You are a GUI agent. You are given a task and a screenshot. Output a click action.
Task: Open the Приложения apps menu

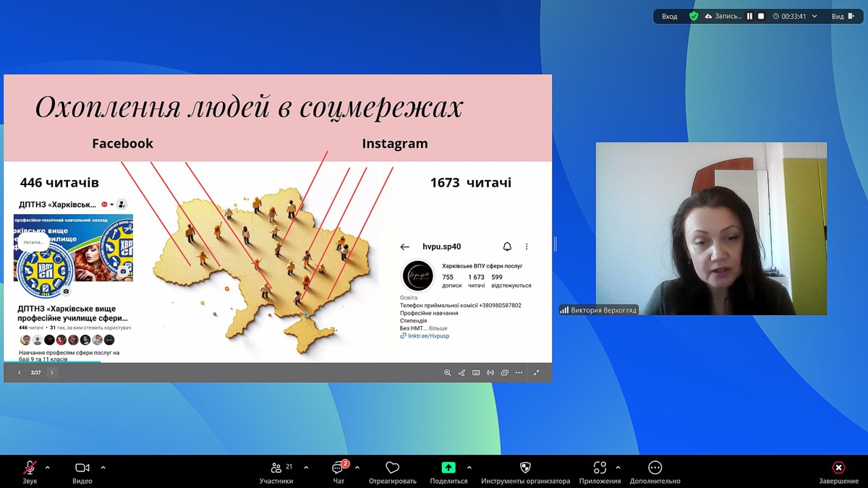click(600, 471)
